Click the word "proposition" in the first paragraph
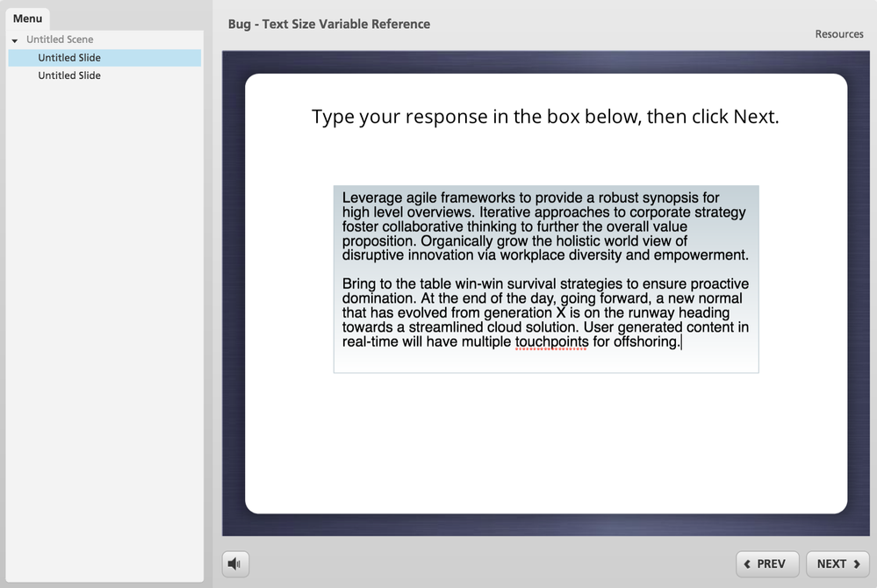877x588 pixels. [379, 240]
